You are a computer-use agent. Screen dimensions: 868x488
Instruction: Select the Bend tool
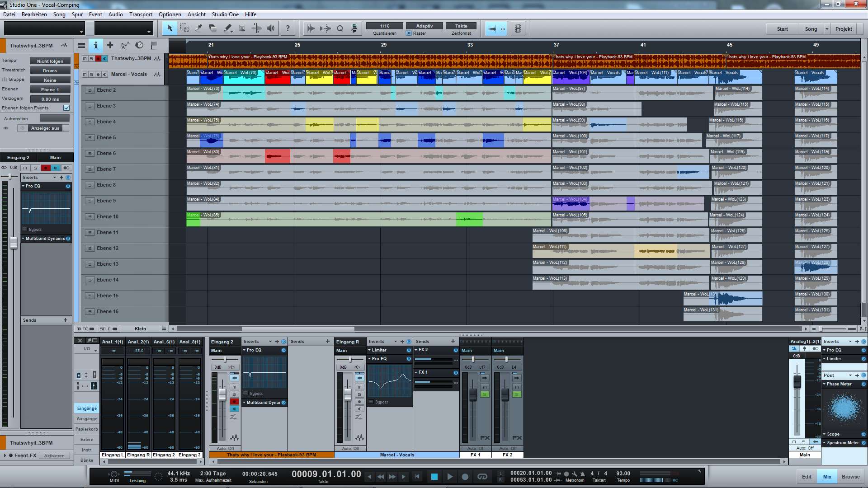click(x=256, y=28)
